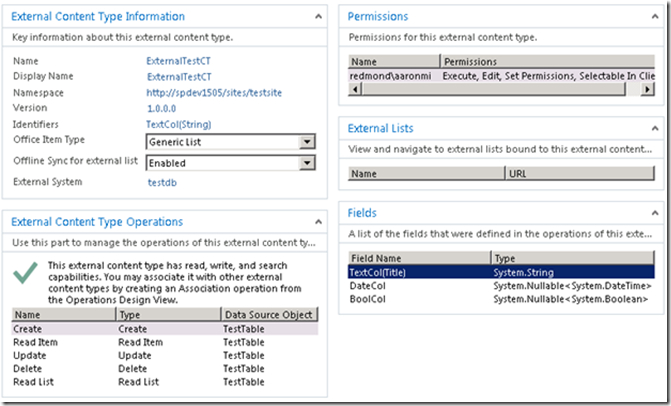Select the Delete operation row
Image resolution: width=671 pixels, height=406 pixels.
163,369
